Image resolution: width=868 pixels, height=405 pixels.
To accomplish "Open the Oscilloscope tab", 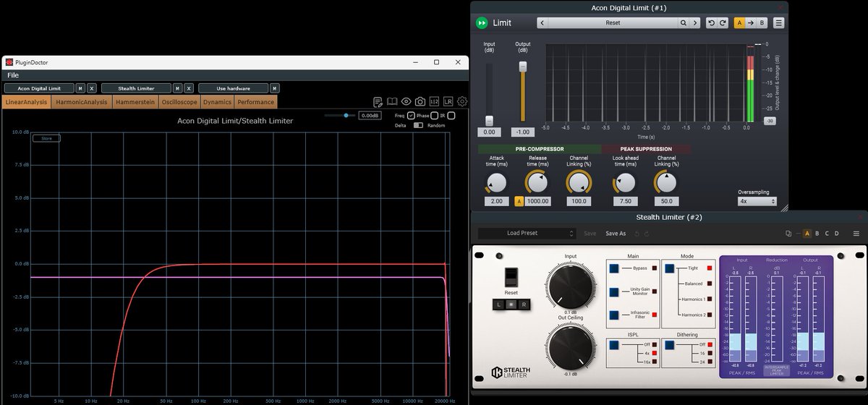I will click(179, 102).
